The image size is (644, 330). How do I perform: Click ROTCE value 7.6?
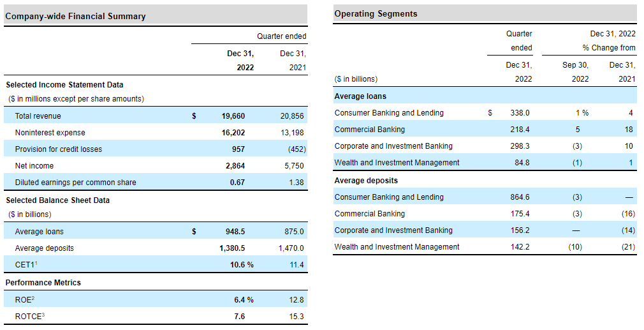[240, 317]
